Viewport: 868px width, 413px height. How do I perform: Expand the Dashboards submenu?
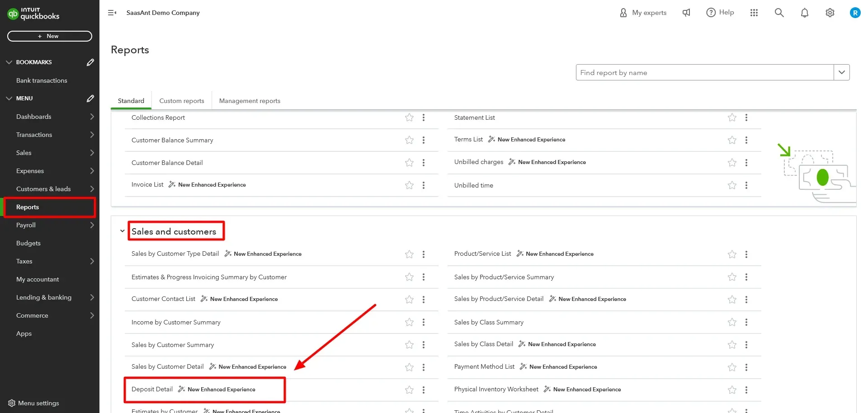[x=92, y=117]
